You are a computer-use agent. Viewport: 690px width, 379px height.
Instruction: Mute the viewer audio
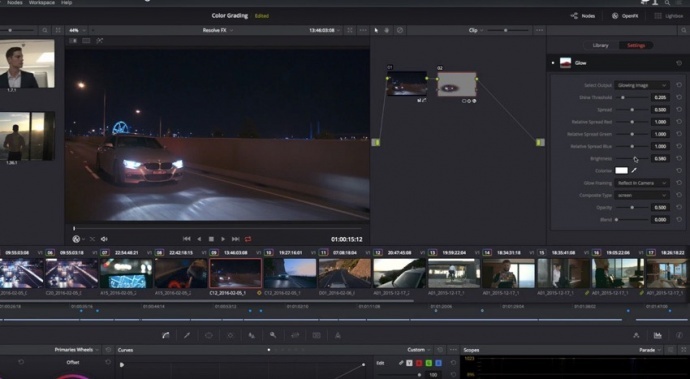pos(104,239)
